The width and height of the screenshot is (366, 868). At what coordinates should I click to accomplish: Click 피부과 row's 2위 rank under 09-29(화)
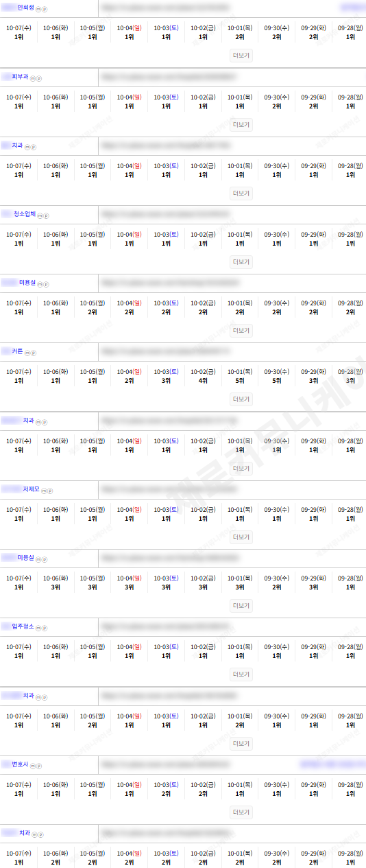click(314, 106)
